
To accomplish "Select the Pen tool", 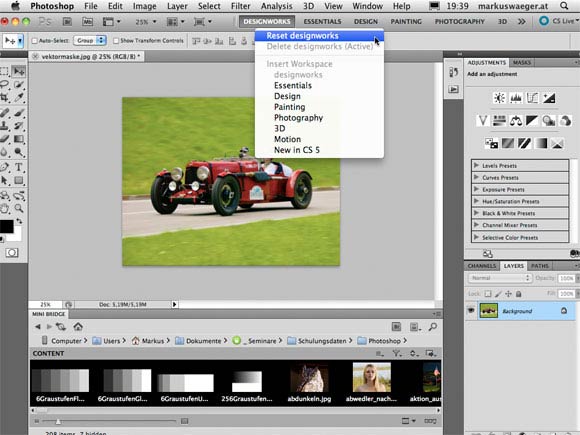I will [4, 167].
